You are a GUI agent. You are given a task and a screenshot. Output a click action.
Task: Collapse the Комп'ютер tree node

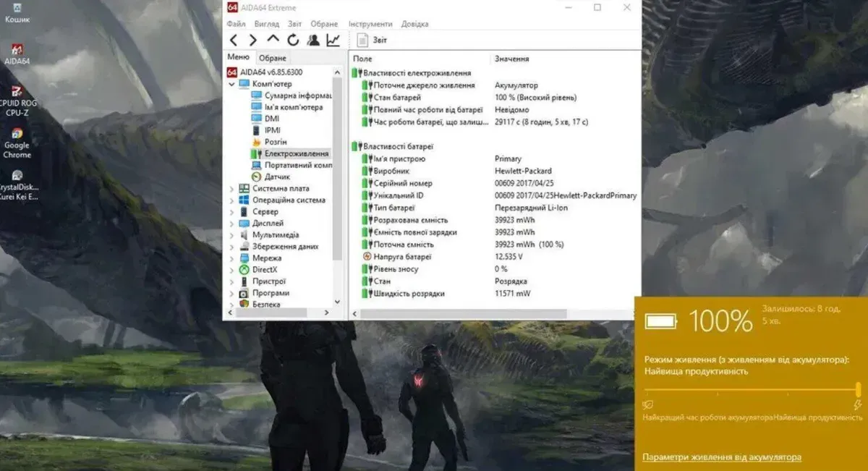(x=231, y=84)
